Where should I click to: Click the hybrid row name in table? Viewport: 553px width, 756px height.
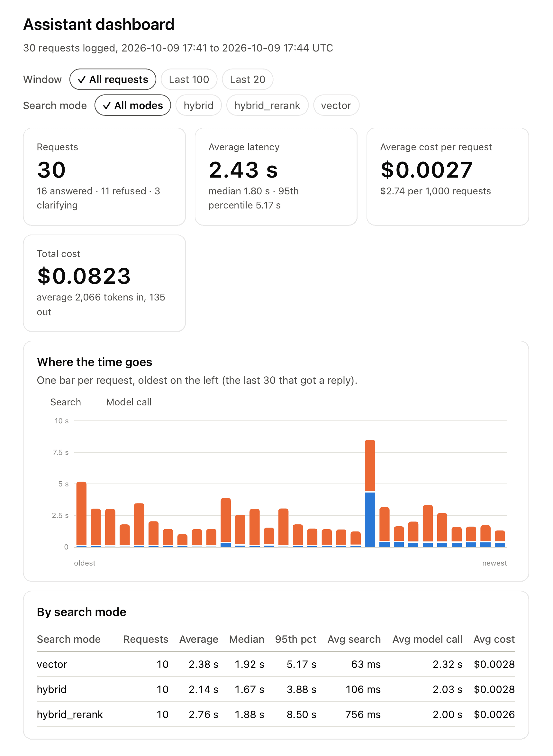click(x=51, y=689)
